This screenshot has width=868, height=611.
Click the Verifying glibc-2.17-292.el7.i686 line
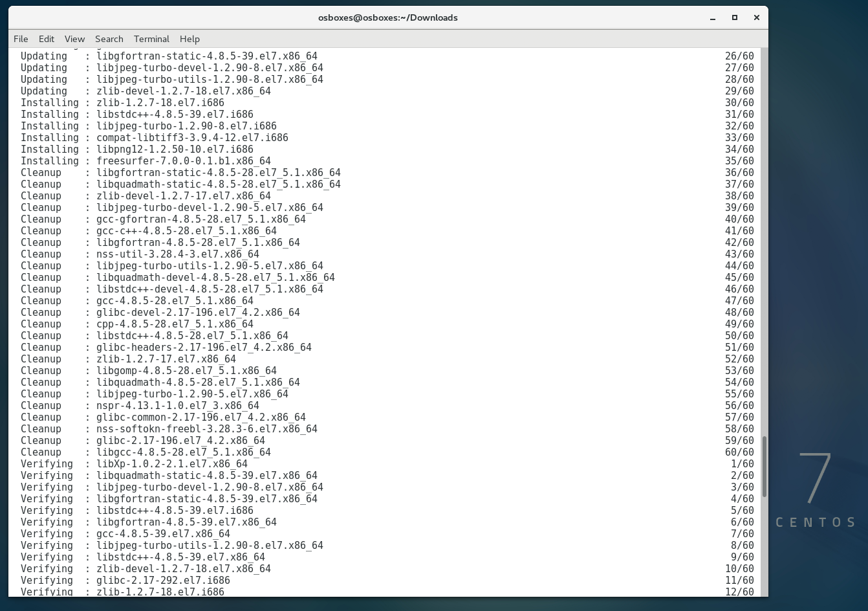point(163,581)
